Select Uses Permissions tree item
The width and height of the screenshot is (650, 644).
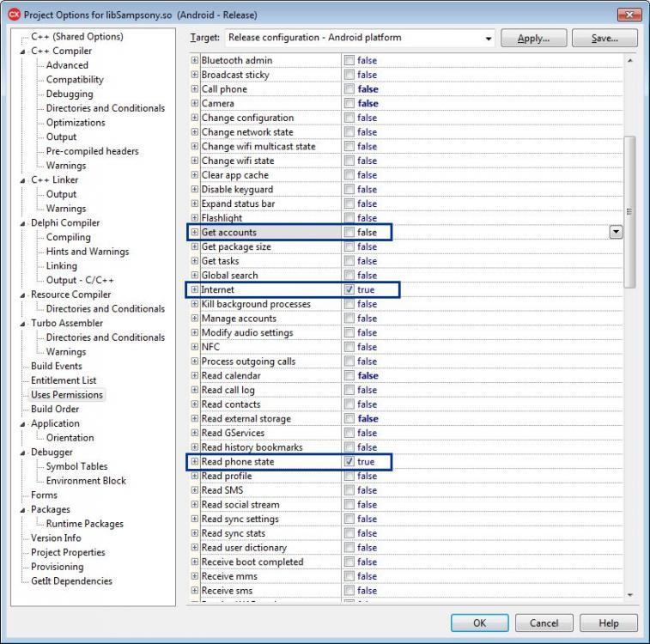click(x=67, y=394)
